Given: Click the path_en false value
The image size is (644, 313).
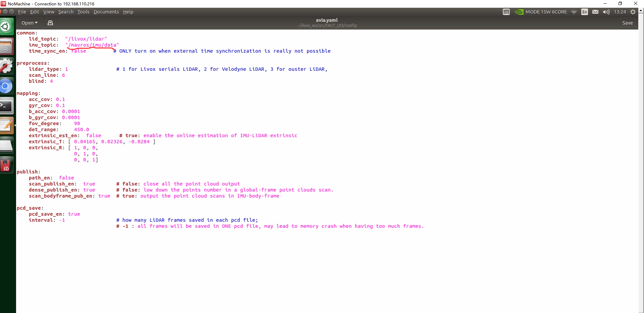Looking at the screenshot, I should 66,178.
